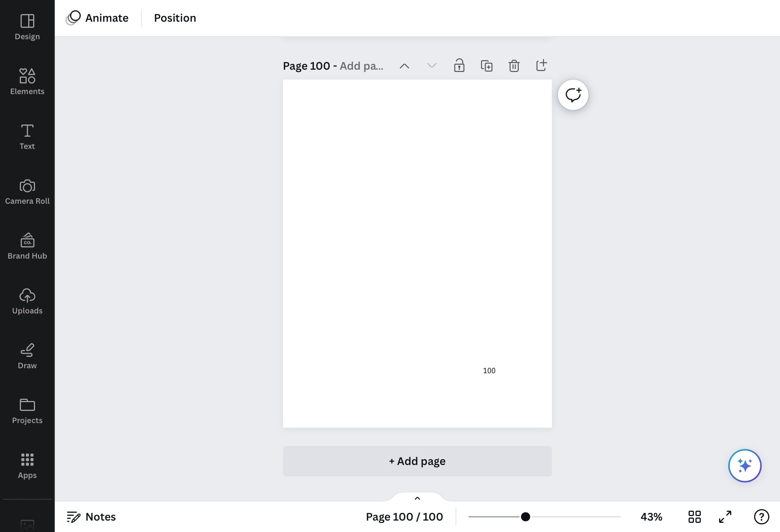The width and height of the screenshot is (780, 532).
Task: Open the Apps panel
Action: tap(27, 465)
